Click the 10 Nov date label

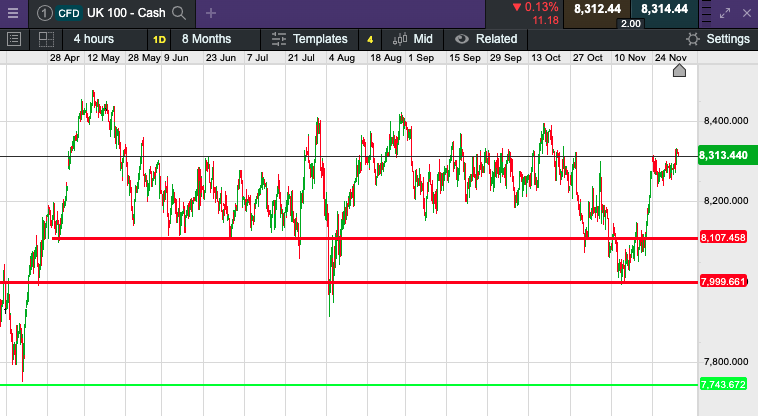point(630,58)
